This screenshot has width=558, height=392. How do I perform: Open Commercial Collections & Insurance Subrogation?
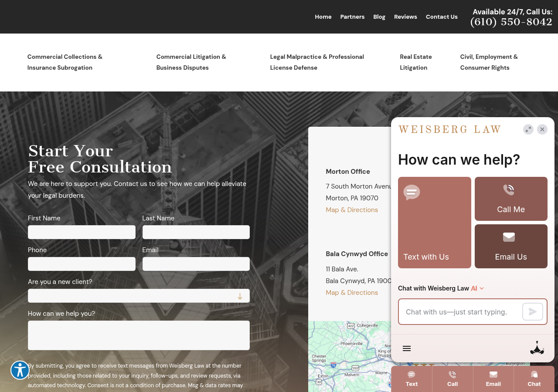click(x=65, y=62)
